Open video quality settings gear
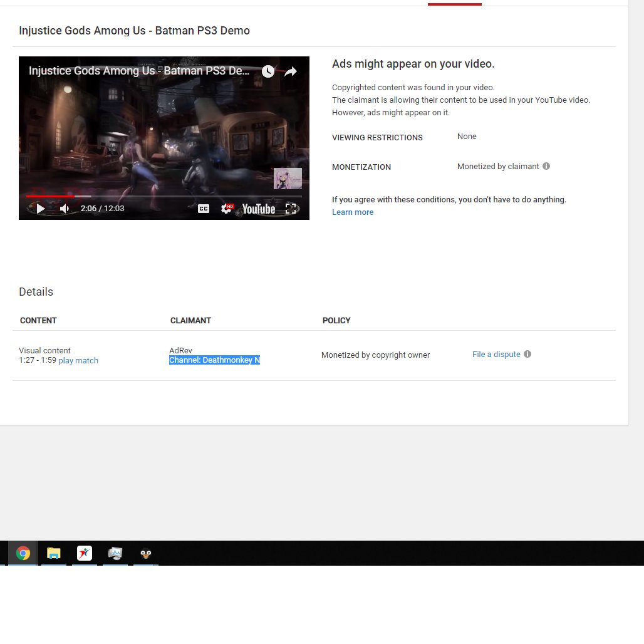This screenshot has height=644, width=644. (x=226, y=209)
